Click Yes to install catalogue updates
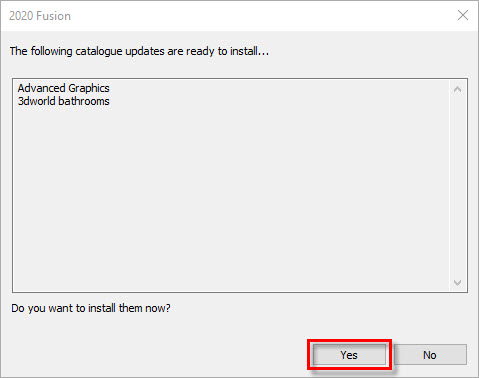The width and height of the screenshot is (479, 378). point(349,355)
